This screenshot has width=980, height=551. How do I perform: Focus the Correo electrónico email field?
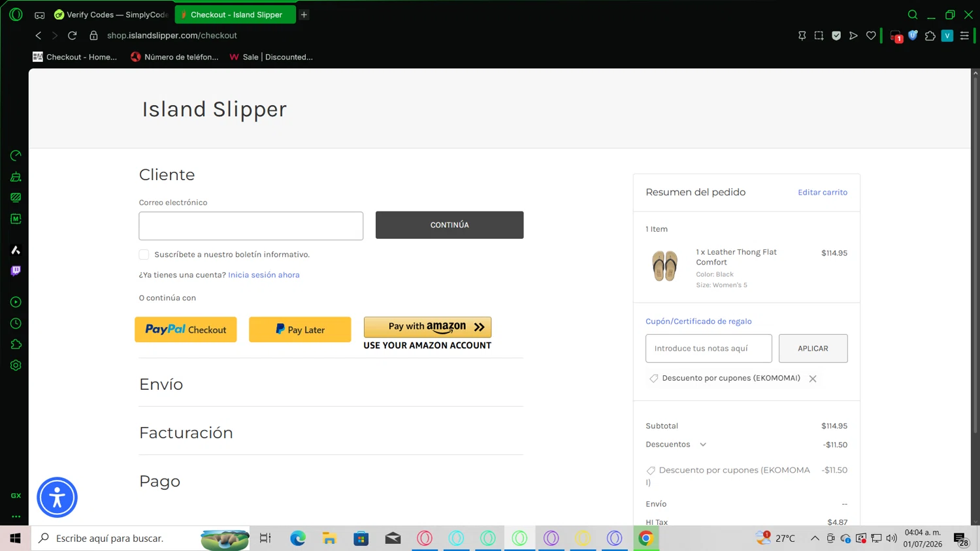pyautogui.click(x=251, y=226)
